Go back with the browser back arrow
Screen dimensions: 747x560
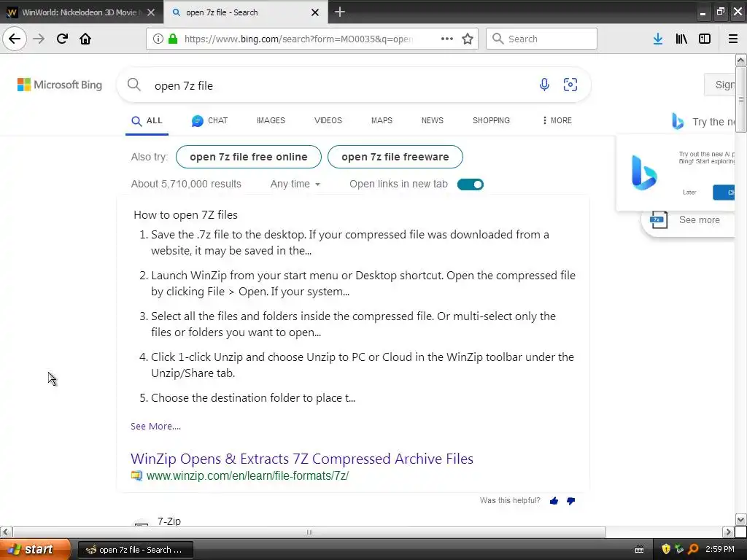[x=15, y=39]
